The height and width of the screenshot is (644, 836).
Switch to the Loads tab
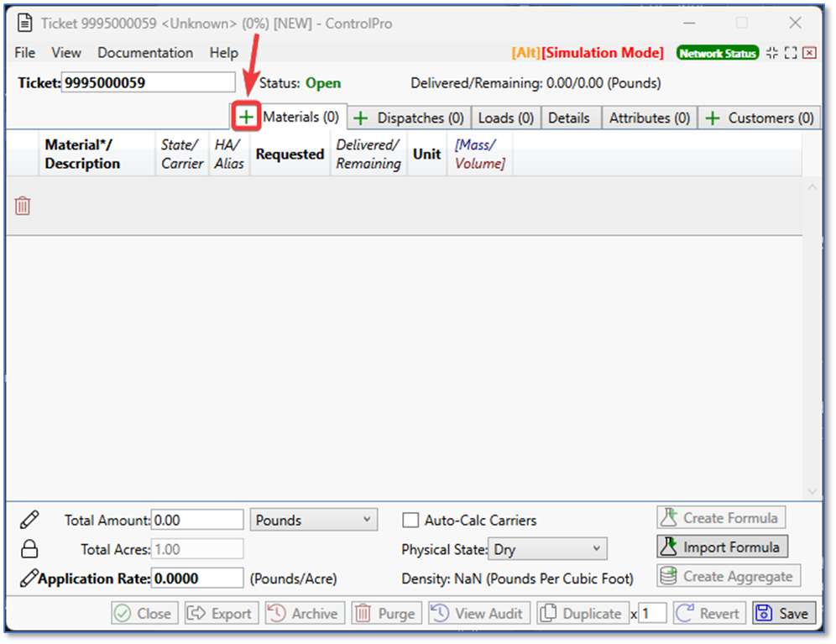505,118
